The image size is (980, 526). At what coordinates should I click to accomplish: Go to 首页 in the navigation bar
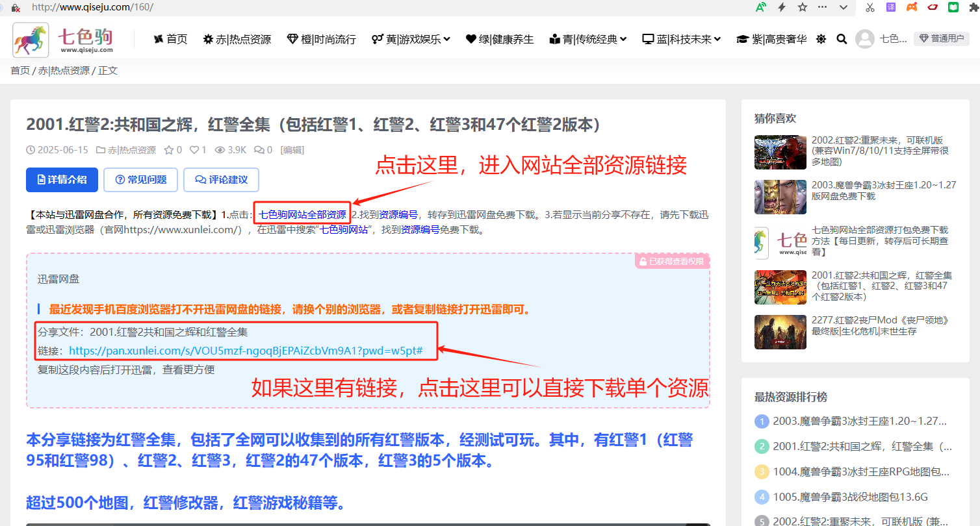(170, 39)
